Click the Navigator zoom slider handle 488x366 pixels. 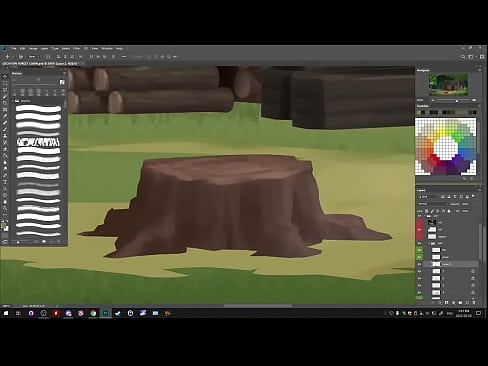pyautogui.click(x=457, y=100)
